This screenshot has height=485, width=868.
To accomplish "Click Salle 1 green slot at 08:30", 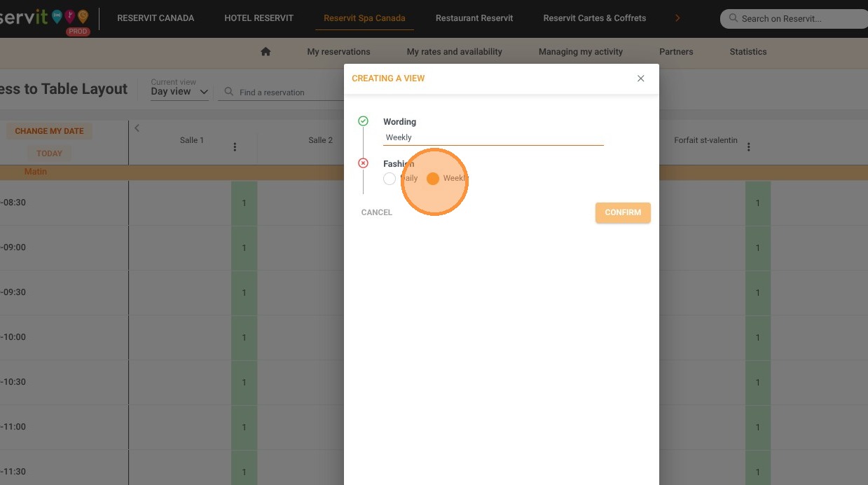I will 244,203.
